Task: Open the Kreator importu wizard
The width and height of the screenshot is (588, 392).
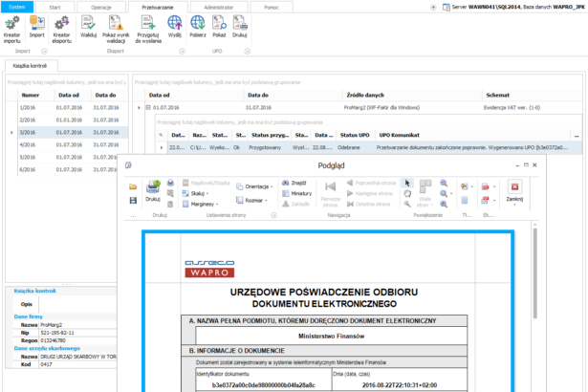Action: point(12,30)
